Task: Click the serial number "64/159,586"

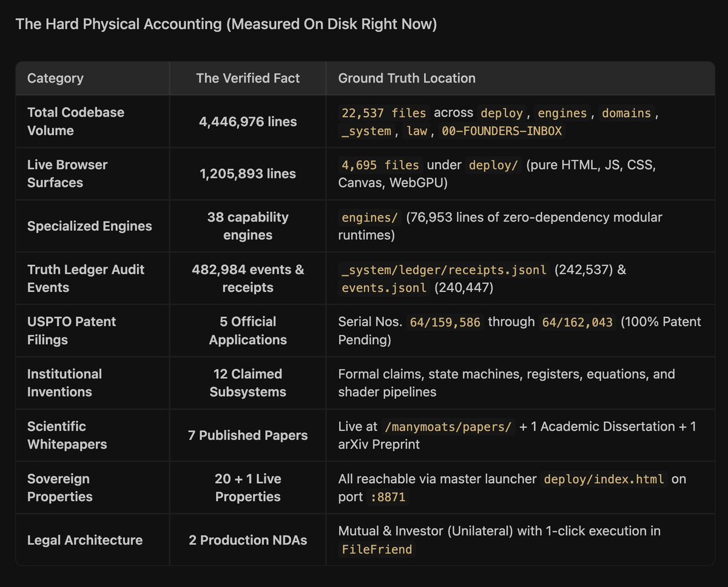Action: [x=446, y=322]
